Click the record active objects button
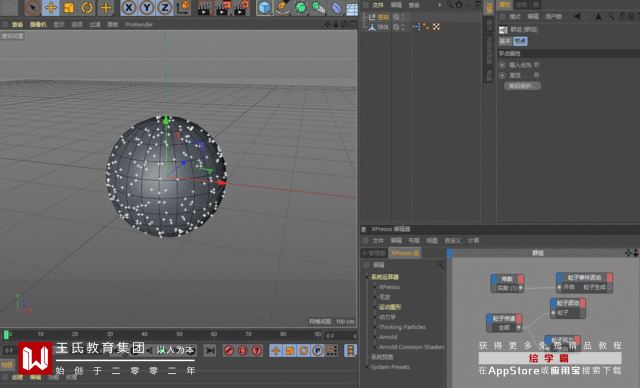Screen dimensions: 640x388 (229, 350)
